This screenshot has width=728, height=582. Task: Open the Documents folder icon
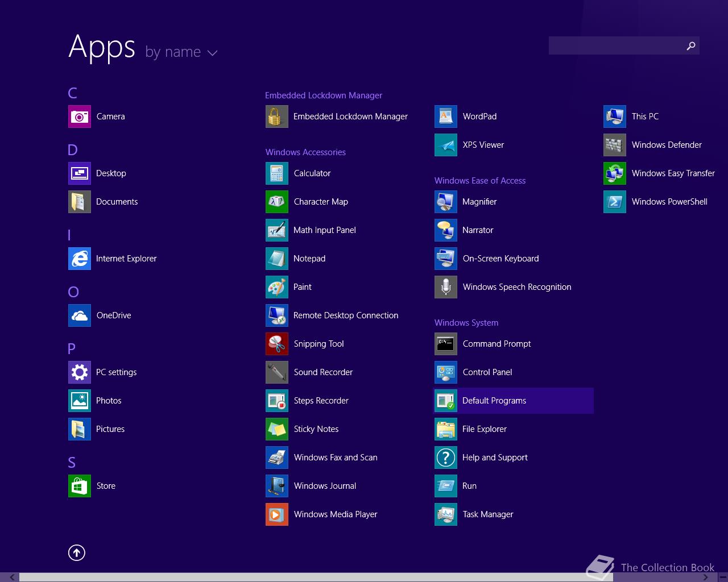pyautogui.click(x=80, y=202)
